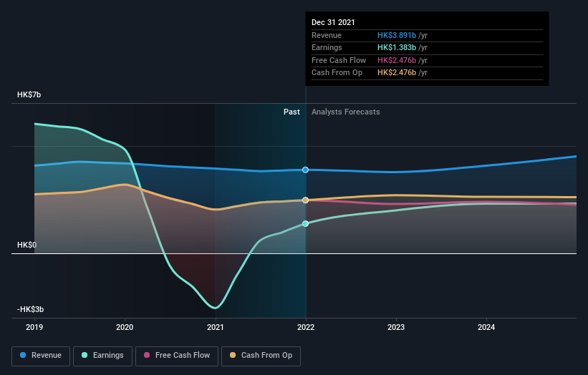Click the Cash From Op HK$2.476b value
Image resolution: width=588 pixels, height=375 pixels.
point(397,73)
